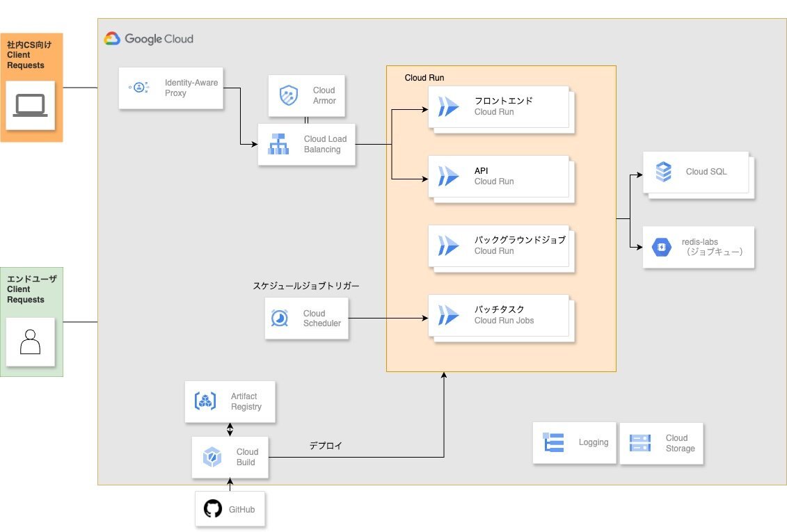Click the Logging icon
The width and height of the screenshot is (787, 532).
tap(554, 442)
